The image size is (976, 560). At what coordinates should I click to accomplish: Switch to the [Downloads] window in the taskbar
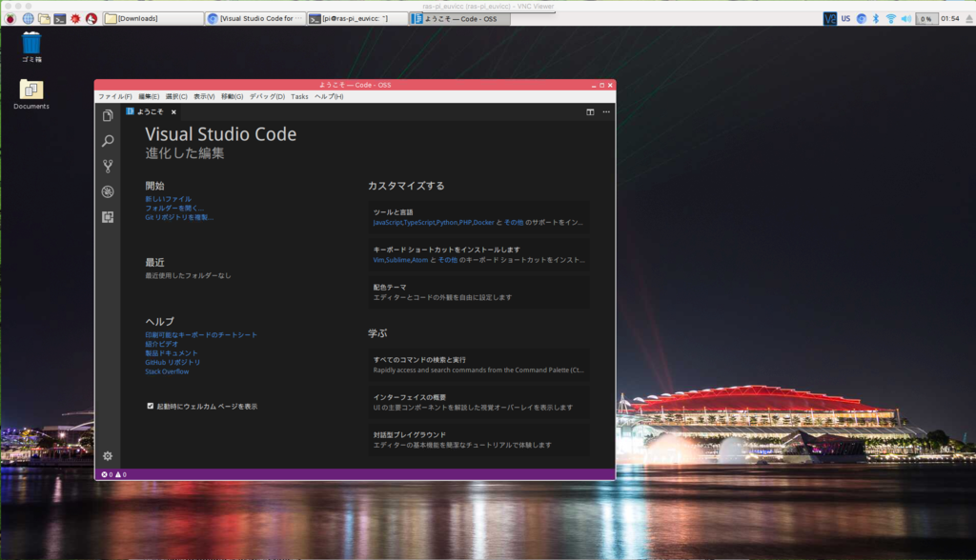click(x=152, y=19)
